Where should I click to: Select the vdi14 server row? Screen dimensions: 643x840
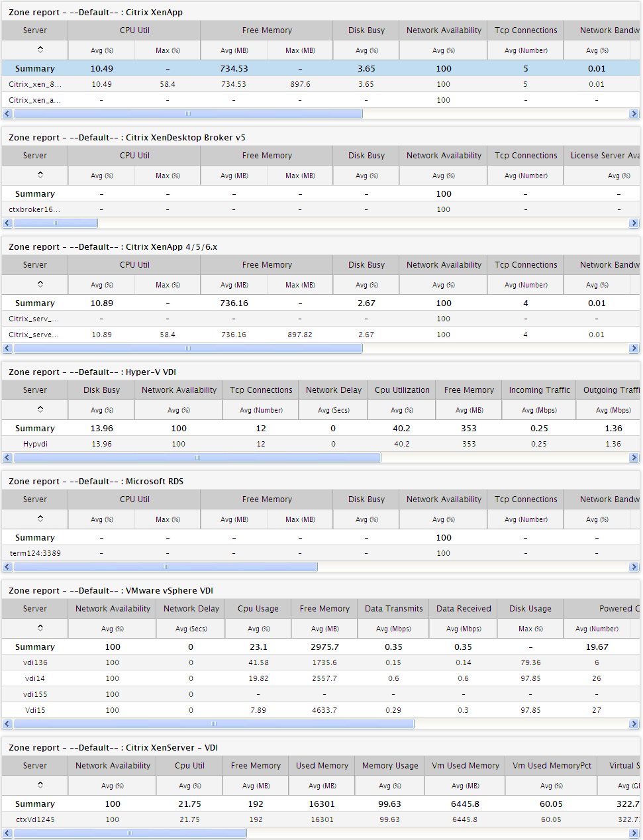pos(321,678)
